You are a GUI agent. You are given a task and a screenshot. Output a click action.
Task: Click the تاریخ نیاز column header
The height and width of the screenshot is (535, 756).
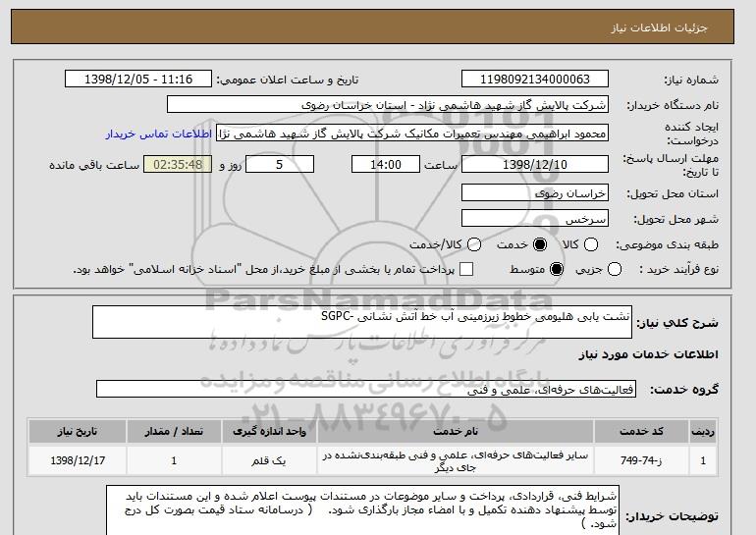(x=78, y=431)
